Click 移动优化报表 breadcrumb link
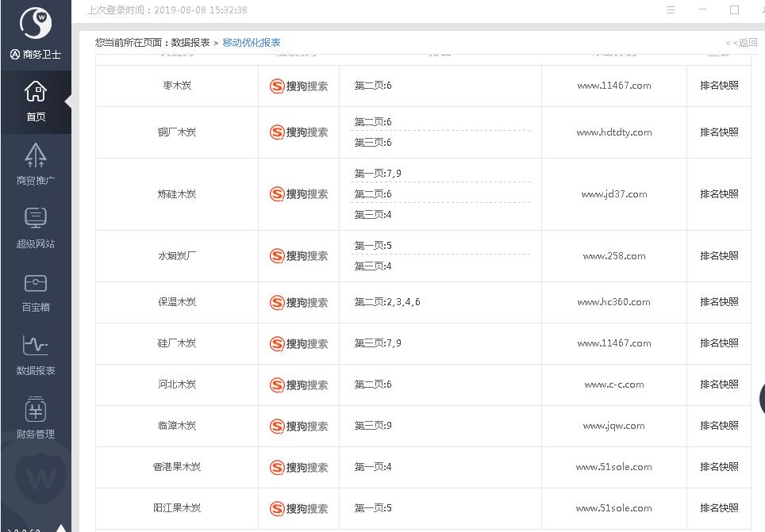Image resolution: width=765 pixels, height=532 pixels. pos(252,43)
